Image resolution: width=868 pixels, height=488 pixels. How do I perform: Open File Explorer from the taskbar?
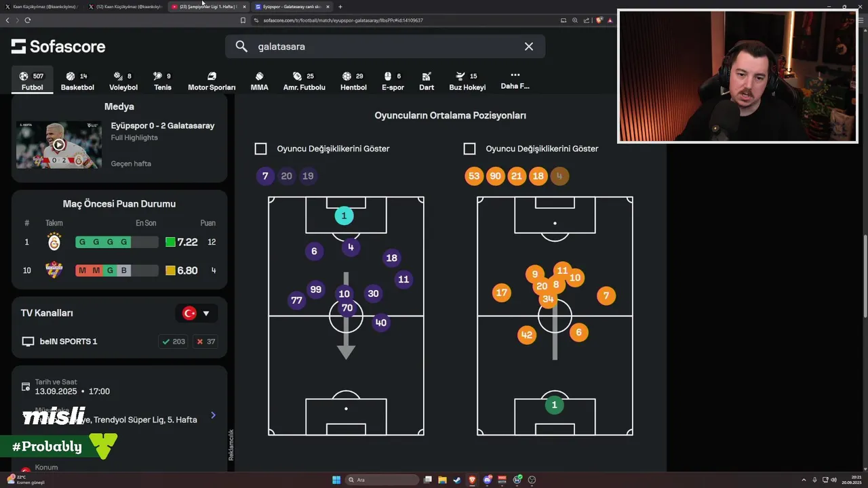click(442, 480)
